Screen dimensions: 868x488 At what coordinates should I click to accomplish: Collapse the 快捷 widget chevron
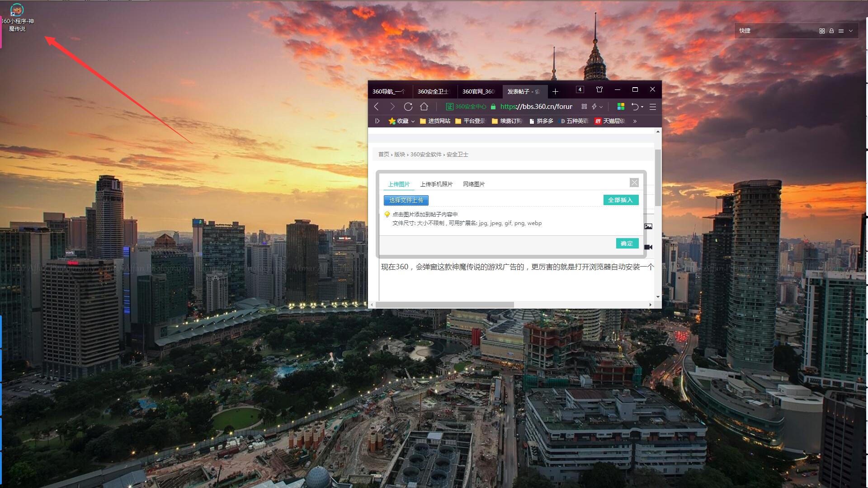pos(851,31)
